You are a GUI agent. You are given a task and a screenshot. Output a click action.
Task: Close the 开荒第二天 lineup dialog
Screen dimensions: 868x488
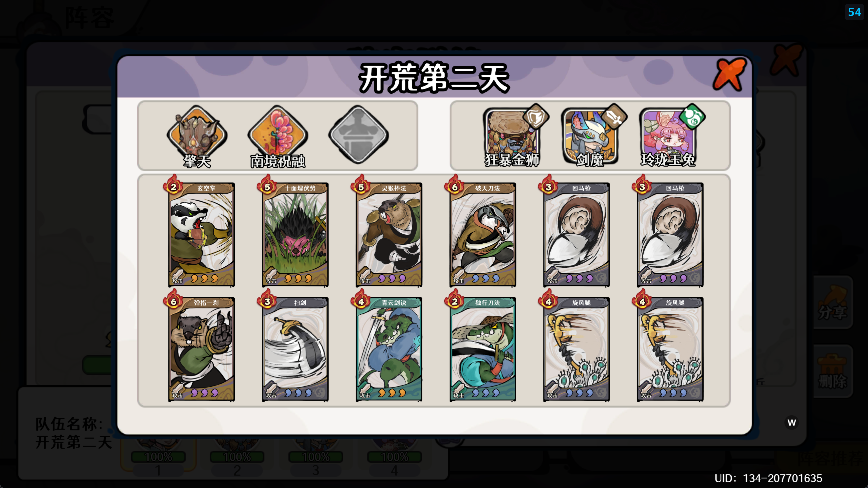pos(729,75)
